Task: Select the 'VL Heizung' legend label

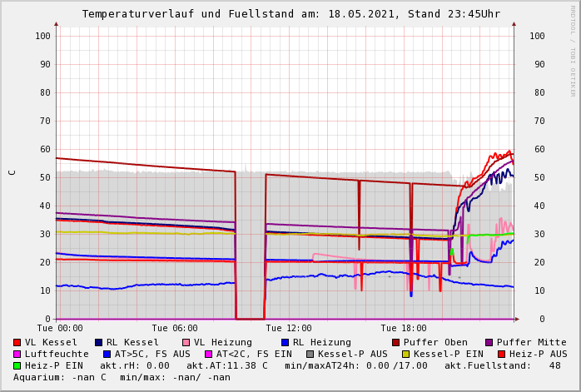Action: click(x=223, y=342)
